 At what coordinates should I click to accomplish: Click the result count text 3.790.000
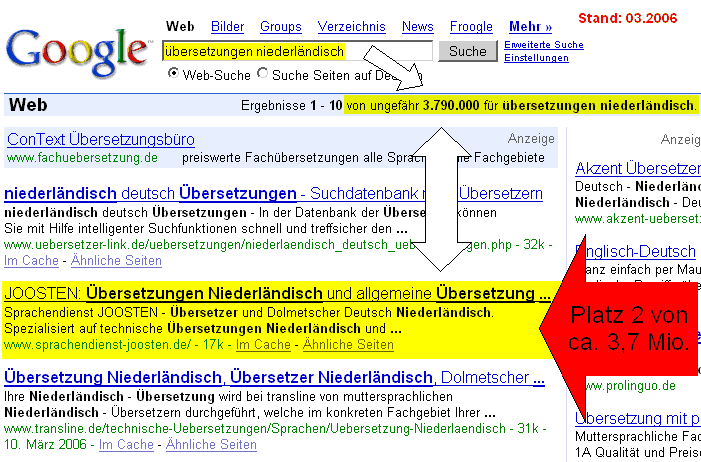click(451, 106)
